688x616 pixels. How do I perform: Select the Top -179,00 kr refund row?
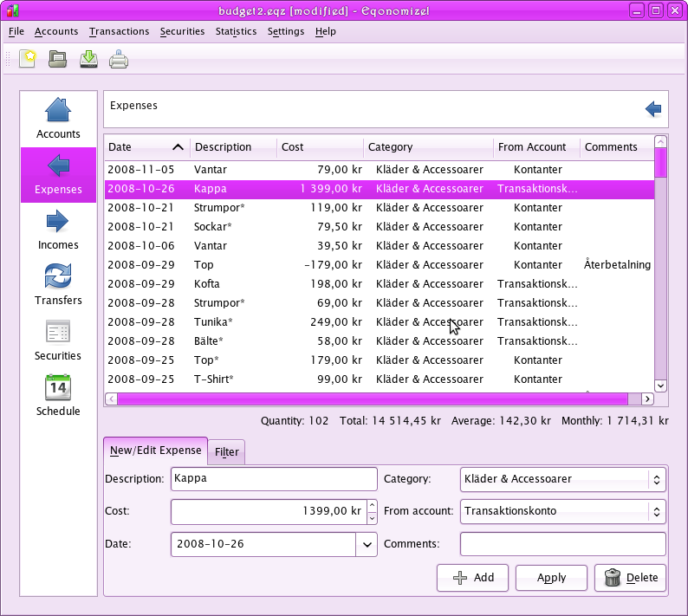[380, 265]
